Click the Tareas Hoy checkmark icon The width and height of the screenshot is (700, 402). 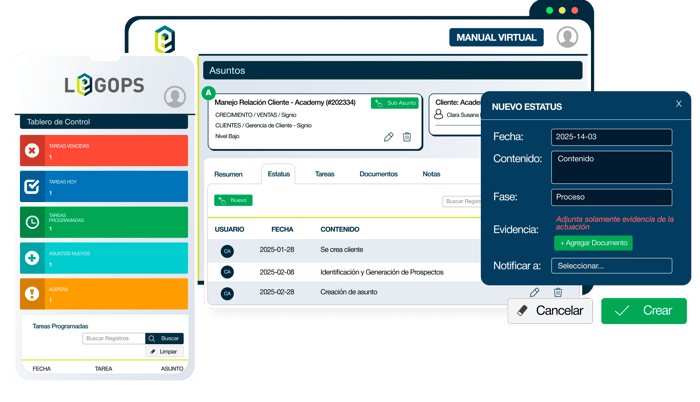(x=32, y=186)
